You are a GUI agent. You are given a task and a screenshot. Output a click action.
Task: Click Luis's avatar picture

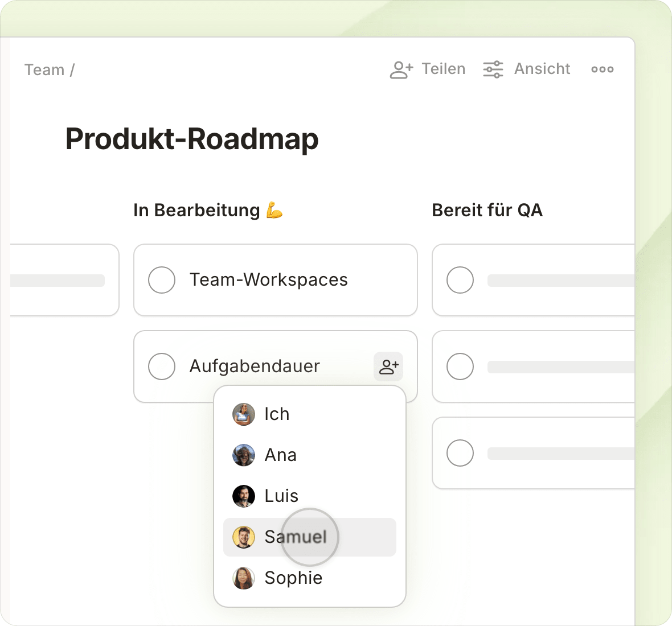pos(244,496)
